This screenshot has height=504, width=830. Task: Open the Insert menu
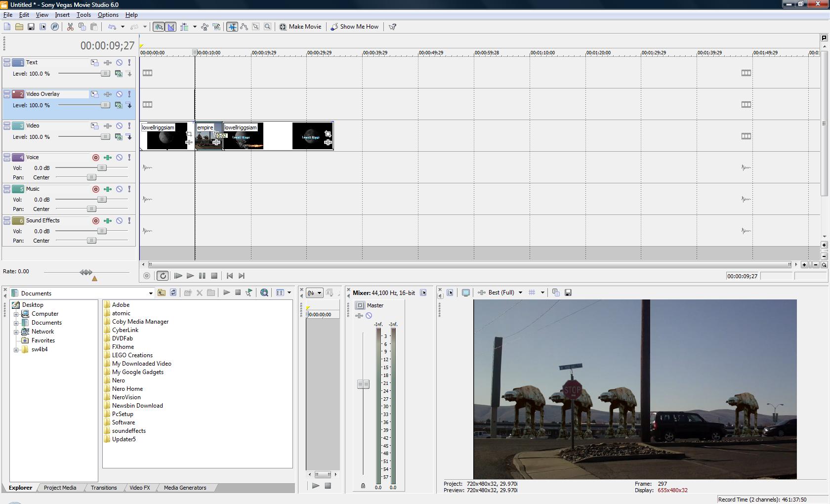click(x=62, y=15)
